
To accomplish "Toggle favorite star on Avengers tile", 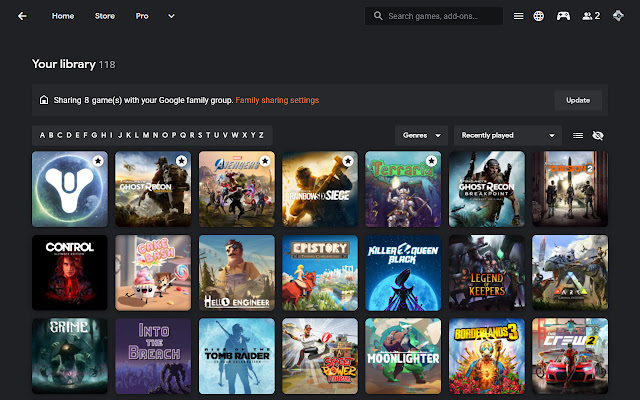I will (x=265, y=161).
